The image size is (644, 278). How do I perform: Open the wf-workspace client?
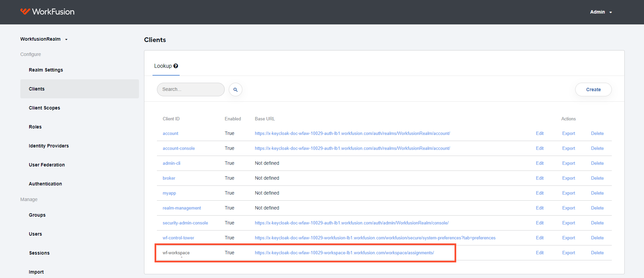176,253
